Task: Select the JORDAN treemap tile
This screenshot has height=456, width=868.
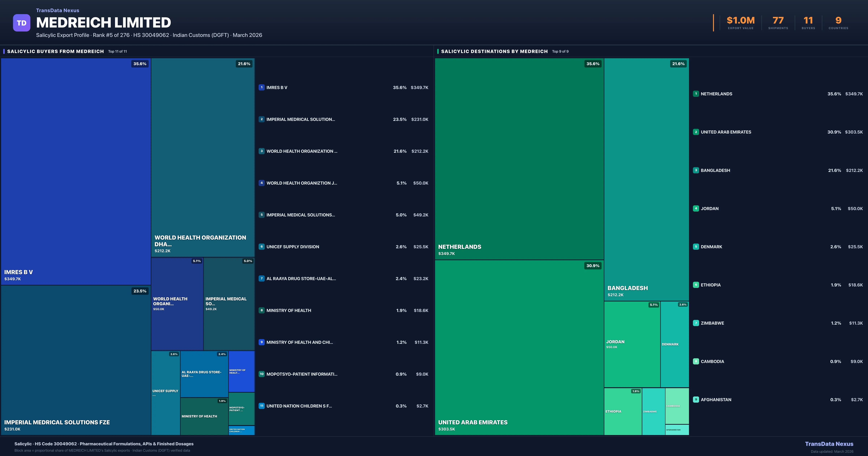Action: tap(632, 344)
